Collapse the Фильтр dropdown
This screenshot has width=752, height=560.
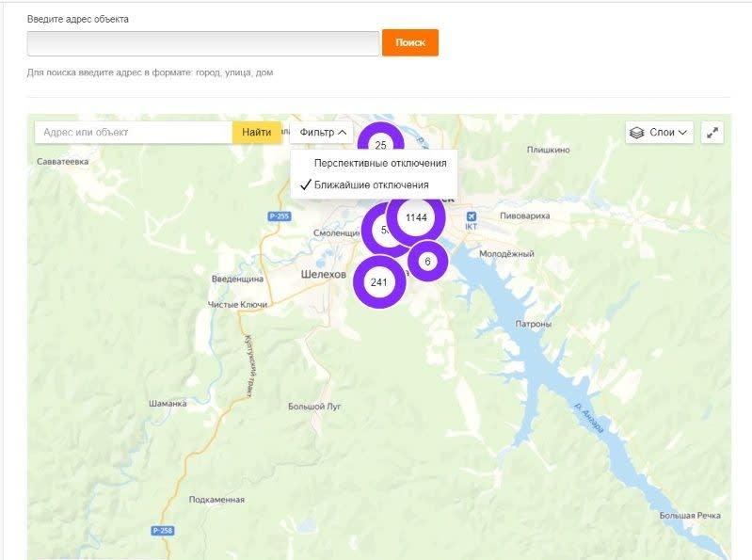pyautogui.click(x=322, y=133)
